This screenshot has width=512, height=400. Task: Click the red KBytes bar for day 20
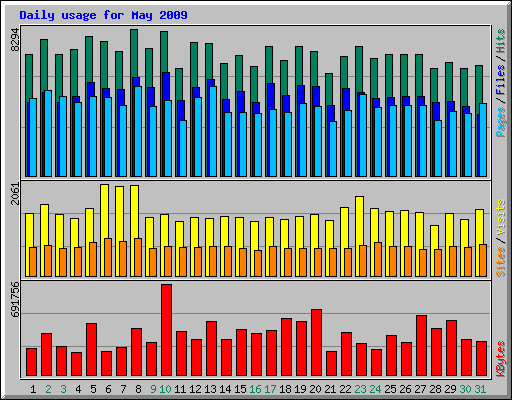click(x=317, y=343)
